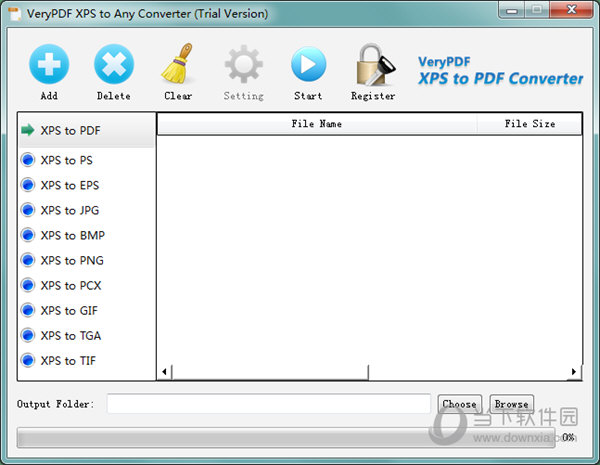Click the file list's horizontal scrollbar thumb
This screenshot has width=600, height=465.
(270, 372)
